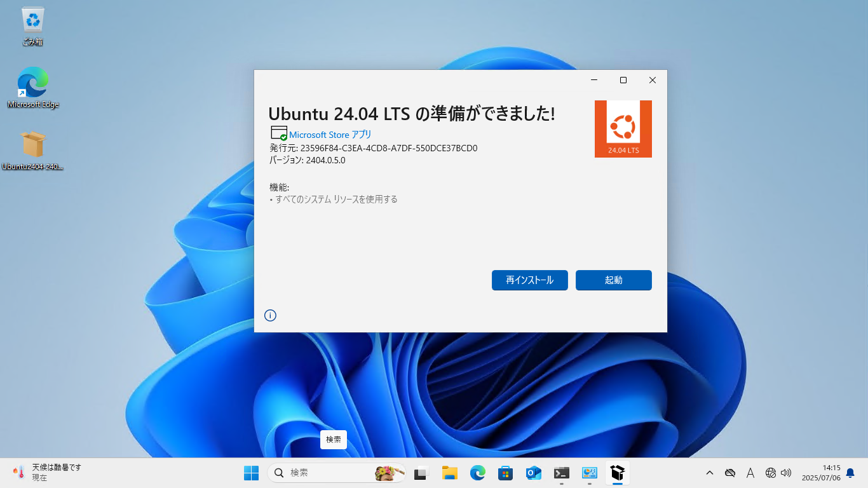The image size is (868, 488).
Task: Open the Microsoft Store アプリ link
Action: point(330,135)
